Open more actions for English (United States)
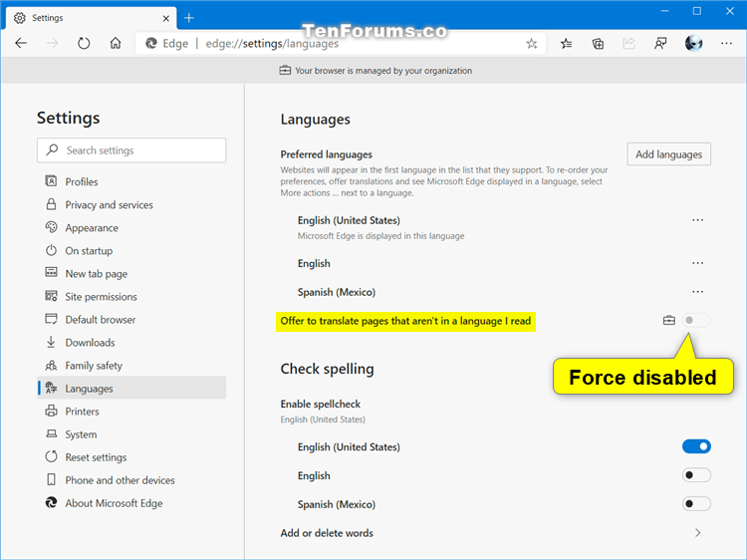 (x=697, y=220)
